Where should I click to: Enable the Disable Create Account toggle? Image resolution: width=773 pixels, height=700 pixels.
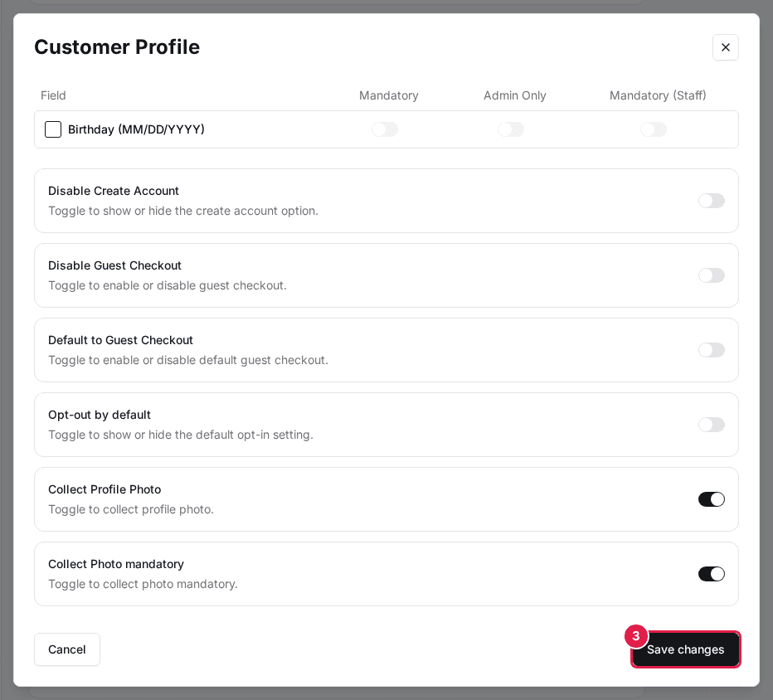[712, 201]
